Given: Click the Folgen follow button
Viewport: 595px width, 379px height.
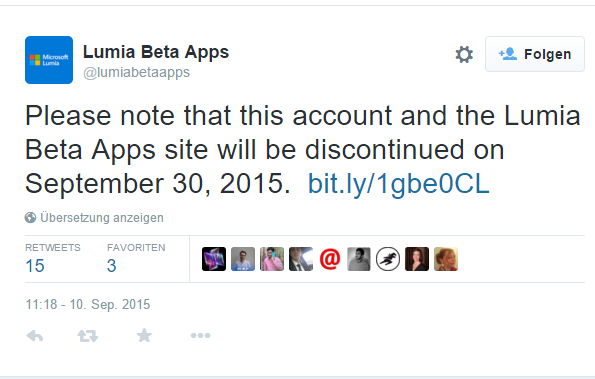Looking at the screenshot, I should click(535, 54).
